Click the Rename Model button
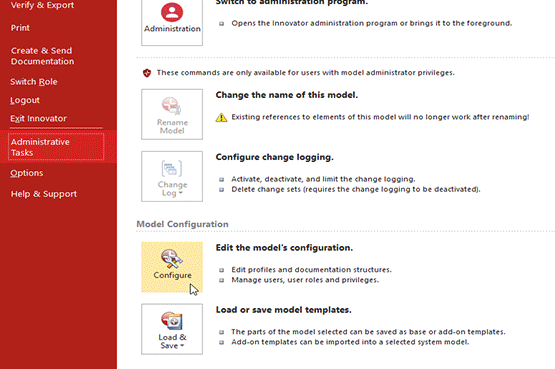This screenshot has width=555, height=369. tap(172, 114)
